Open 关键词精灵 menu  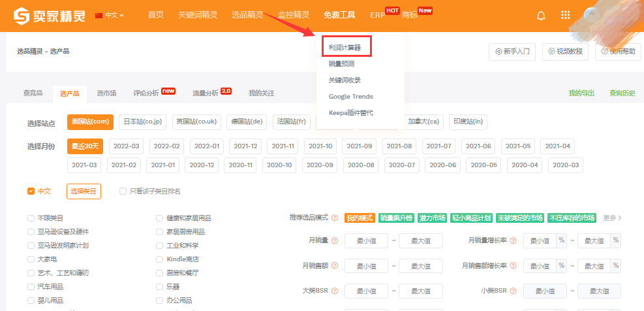[x=198, y=15]
